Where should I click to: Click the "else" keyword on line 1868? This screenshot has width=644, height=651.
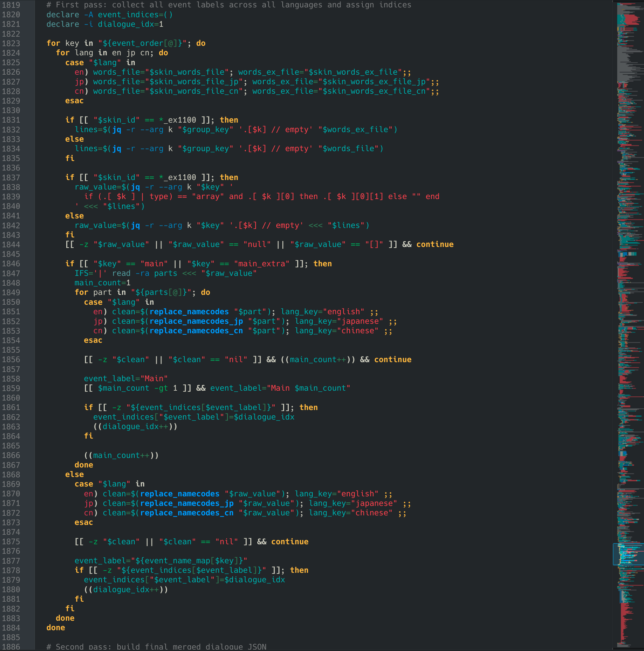[74, 475]
